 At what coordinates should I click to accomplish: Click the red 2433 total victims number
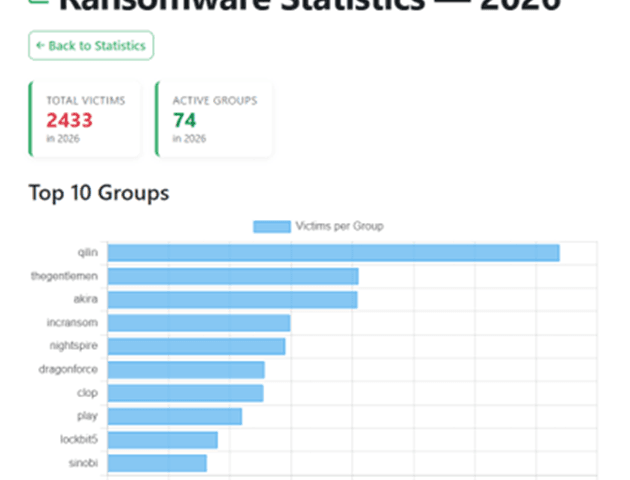point(69,120)
